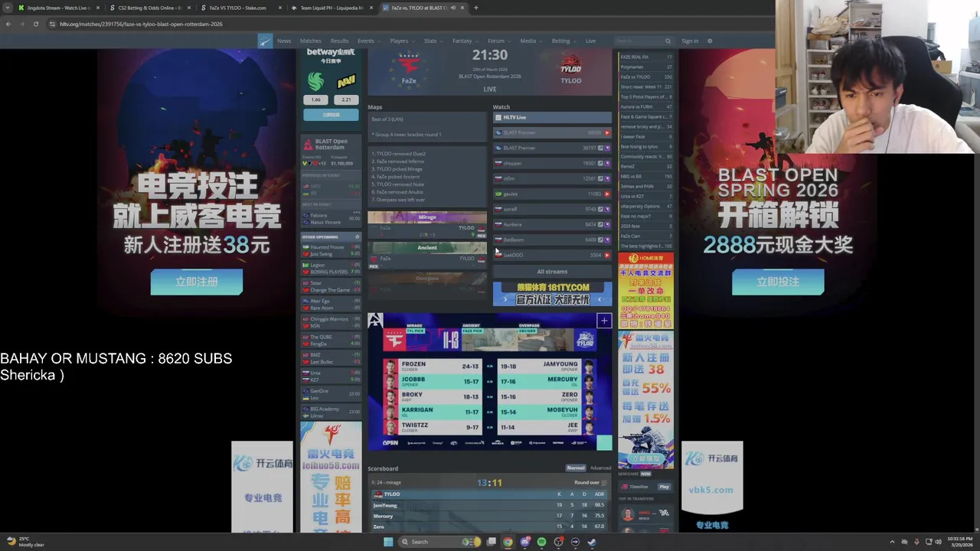Open the NRG vs B8 forum thread
Screen dimensions: 980x551
pyautogui.click(x=646, y=176)
